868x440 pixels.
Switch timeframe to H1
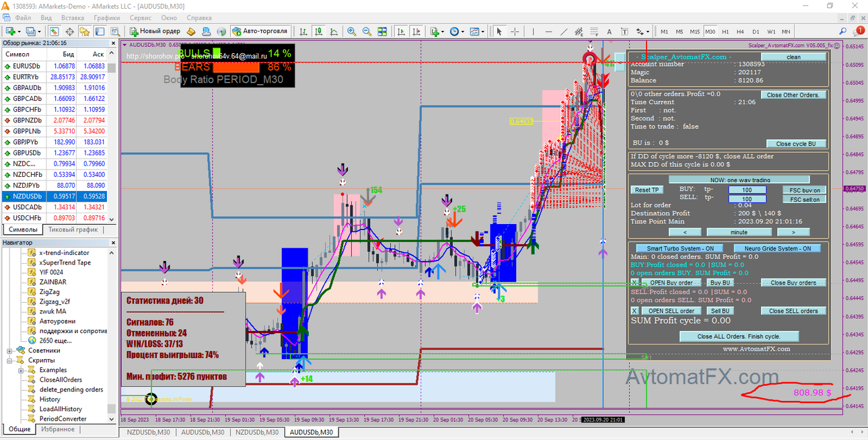click(x=725, y=31)
